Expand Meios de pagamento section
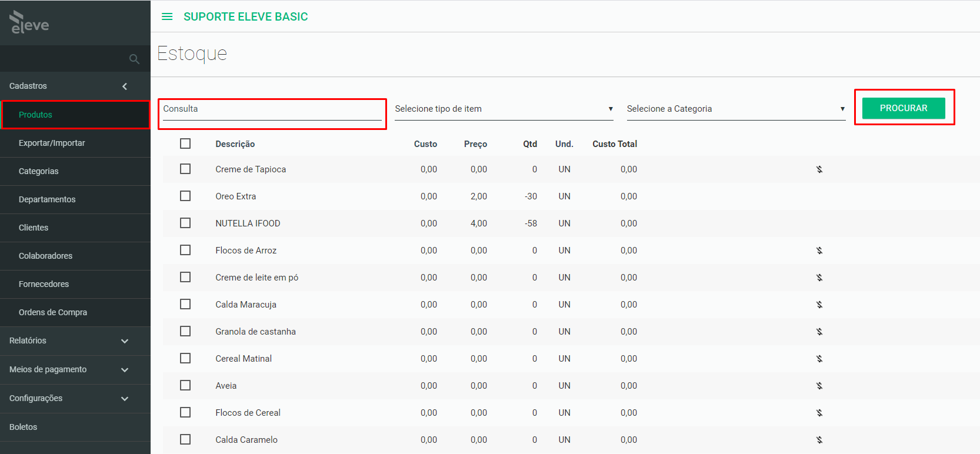The height and width of the screenshot is (454, 980). click(x=75, y=369)
